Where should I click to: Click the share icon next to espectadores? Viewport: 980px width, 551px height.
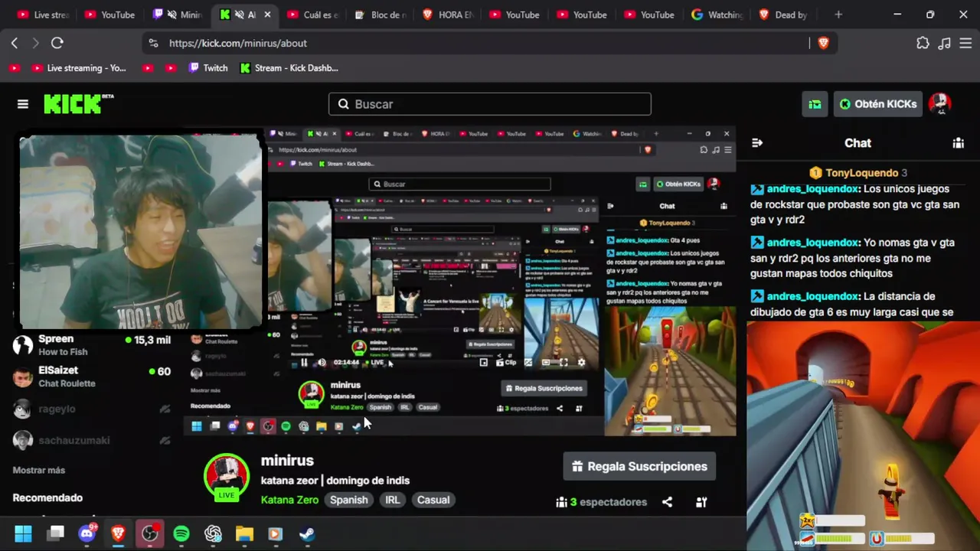[x=667, y=502]
